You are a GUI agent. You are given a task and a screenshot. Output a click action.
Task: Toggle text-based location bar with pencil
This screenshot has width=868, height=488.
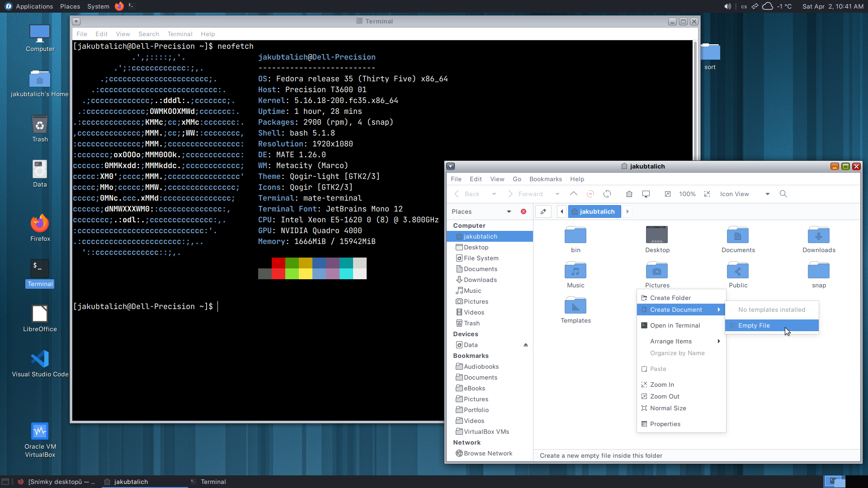(x=543, y=211)
